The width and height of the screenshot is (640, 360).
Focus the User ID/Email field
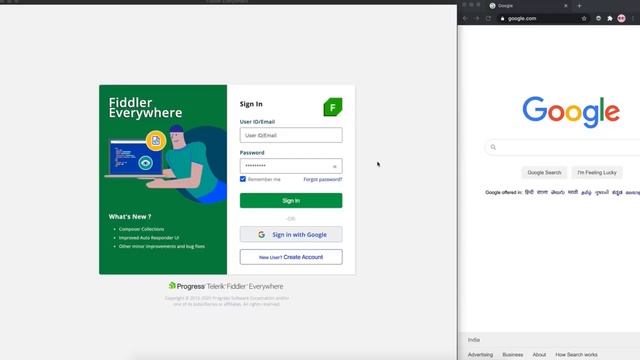pyautogui.click(x=291, y=135)
